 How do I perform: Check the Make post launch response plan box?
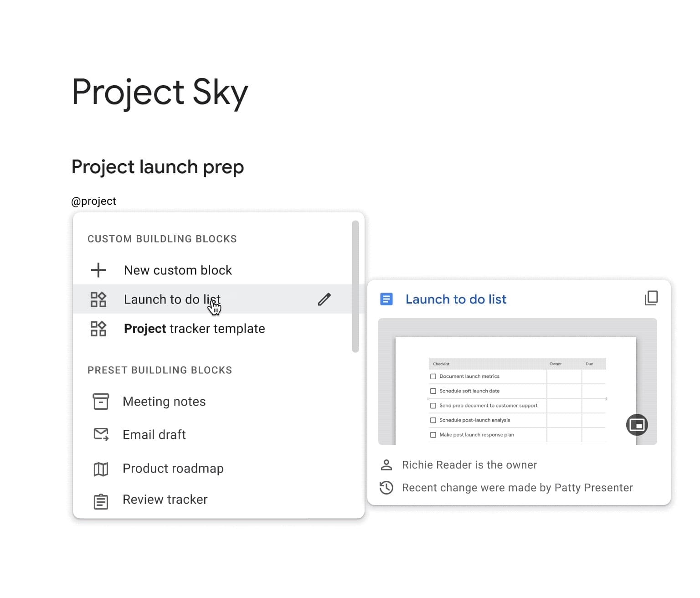pyautogui.click(x=433, y=435)
